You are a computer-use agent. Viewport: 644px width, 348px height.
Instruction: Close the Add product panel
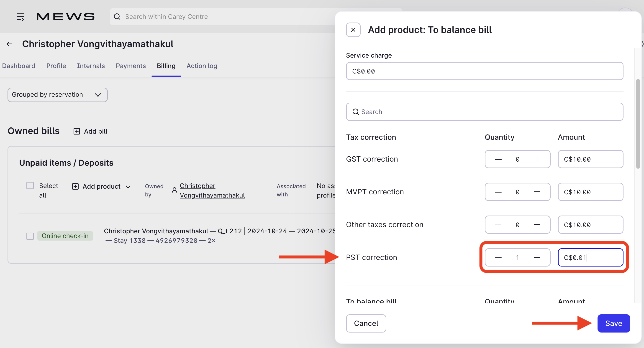point(353,30)
